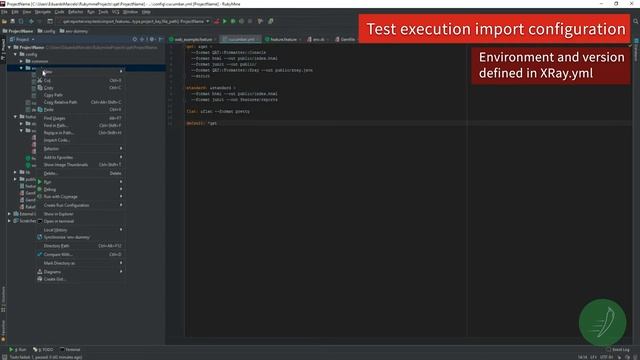
Task: Open the Project view selector dropdown
Action: tap(22, 40)
